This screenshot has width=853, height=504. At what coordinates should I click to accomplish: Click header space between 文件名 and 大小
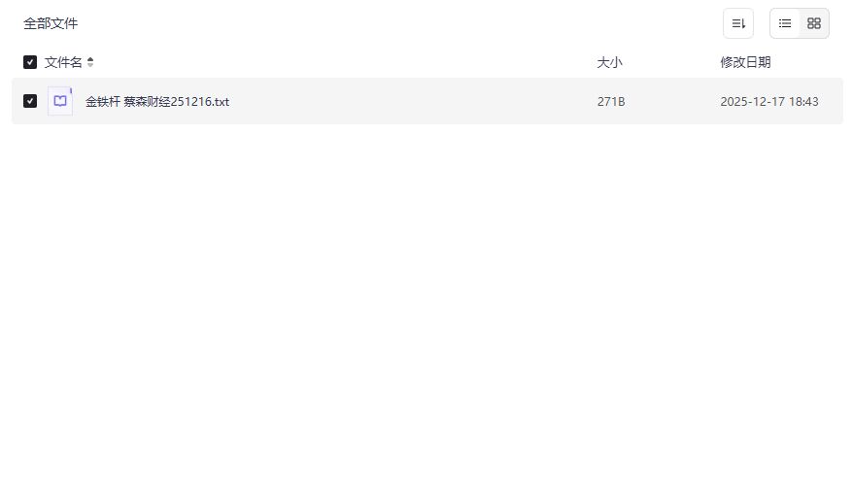pyautogui.click(x=340, y=62)
